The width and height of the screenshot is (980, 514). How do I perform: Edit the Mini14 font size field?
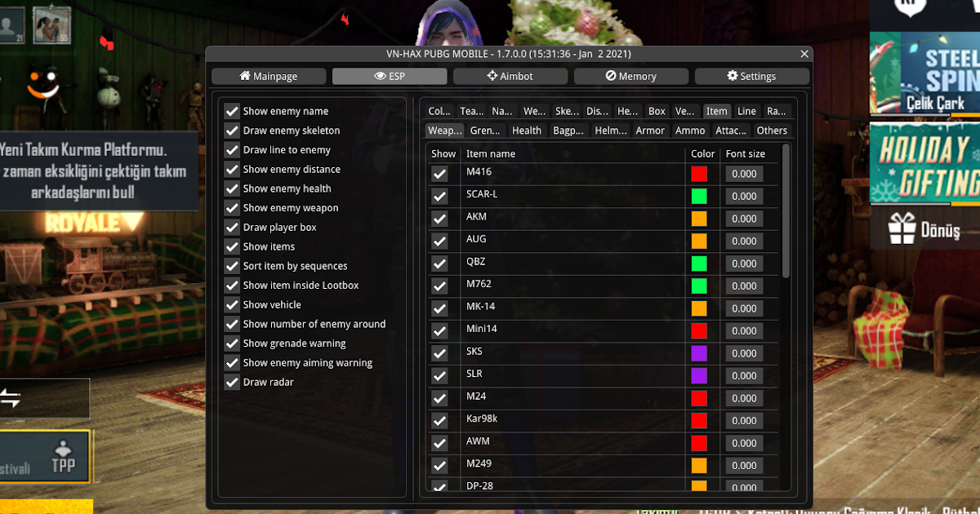click(x=744, y=331)
